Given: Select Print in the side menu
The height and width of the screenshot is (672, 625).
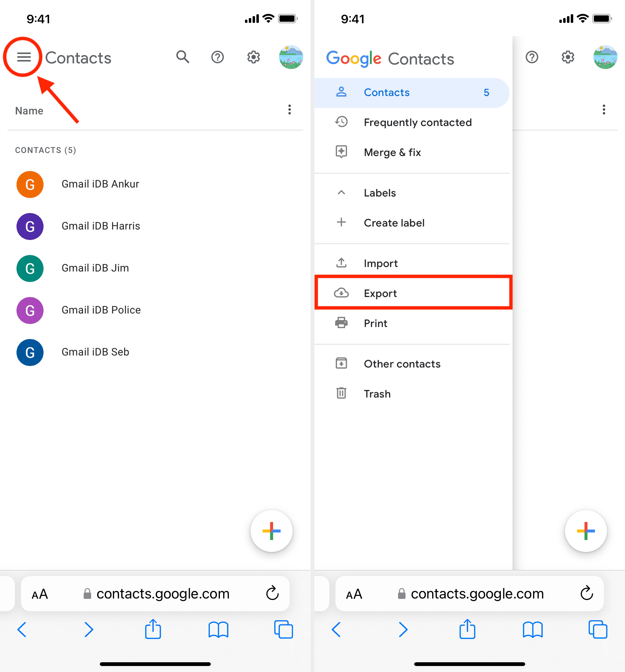Looking at the screenshot, I should 412,324.
